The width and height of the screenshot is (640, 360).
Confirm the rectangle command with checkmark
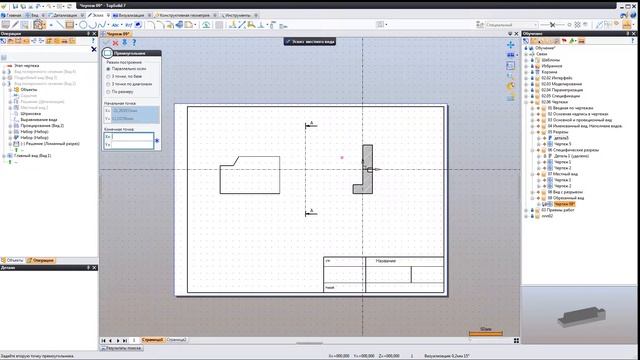point(107,42)
